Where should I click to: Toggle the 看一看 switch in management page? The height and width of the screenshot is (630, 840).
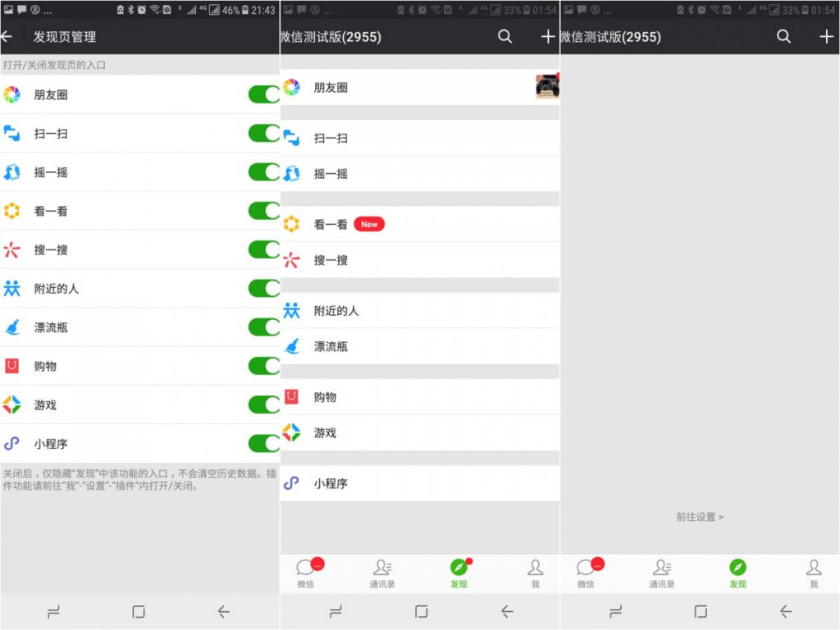tap(264, 211)
